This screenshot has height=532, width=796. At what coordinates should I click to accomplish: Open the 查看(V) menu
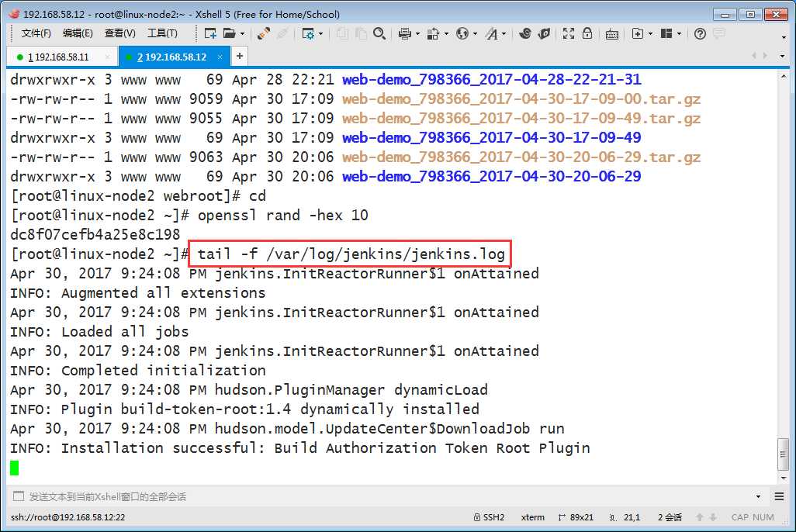pyautogui.click(x=119, y=33)
